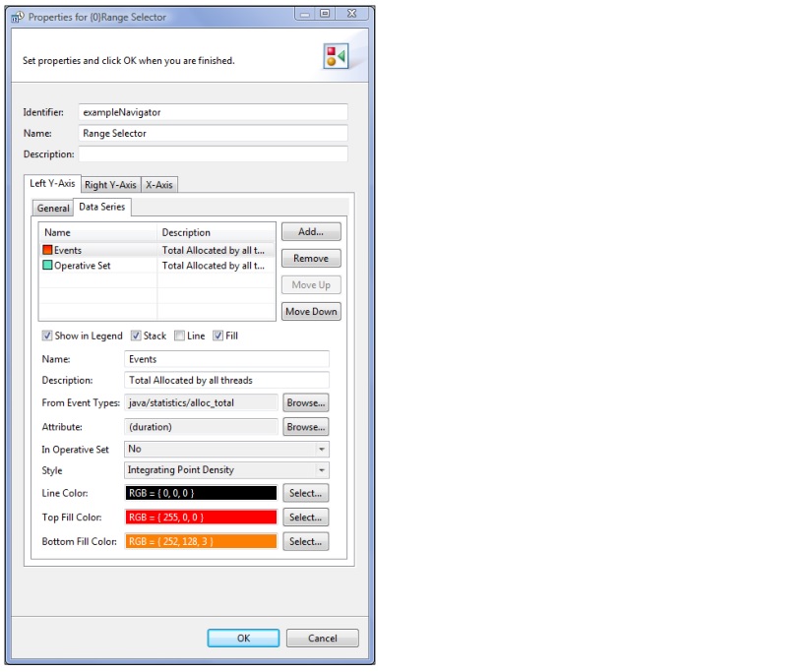Enable the Line checkbox
Image resolution: width=806 pixels, height=672 pixels.
[179, 336]
